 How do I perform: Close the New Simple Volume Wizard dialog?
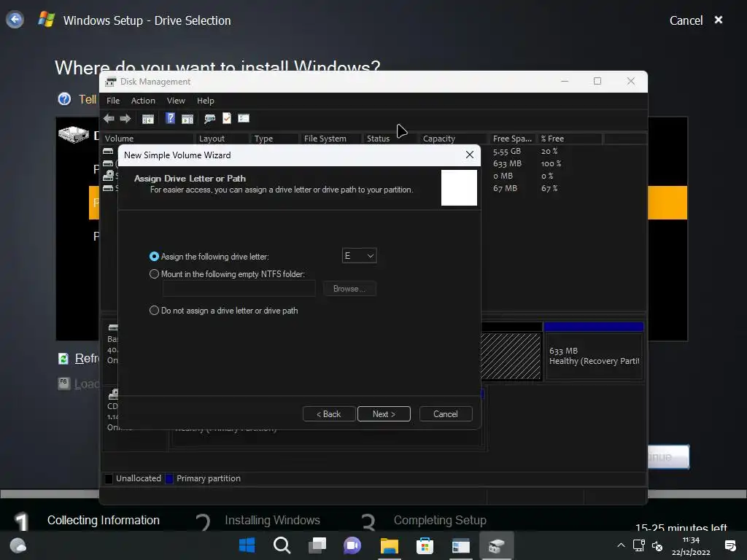[x=469, y=155]
